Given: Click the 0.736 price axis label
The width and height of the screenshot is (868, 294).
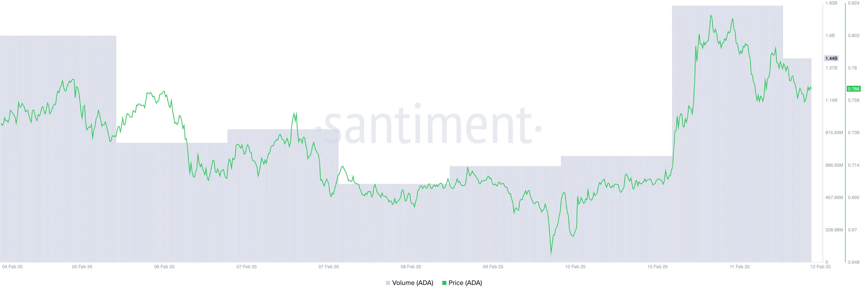Looking at the screenshot, I should pyautogui.click(x=854, y=133).
